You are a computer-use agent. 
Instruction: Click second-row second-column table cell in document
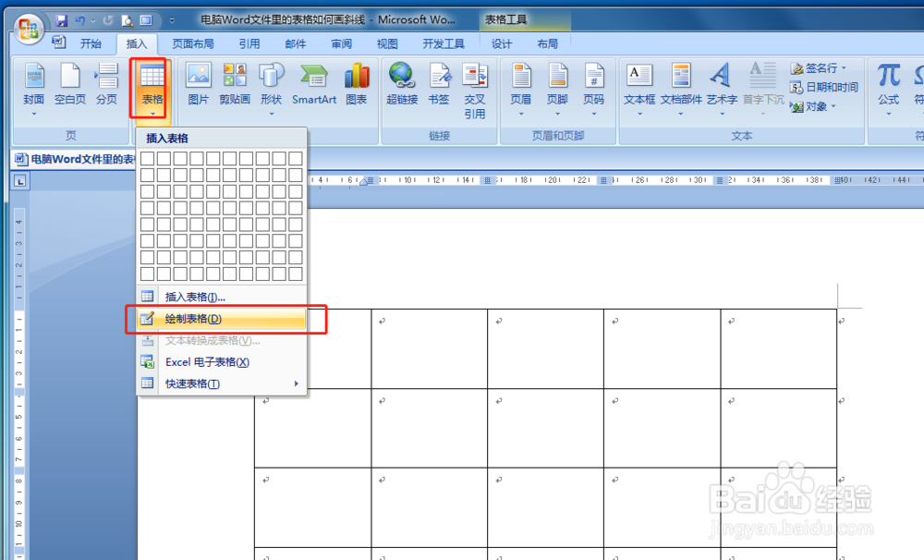(430, 428)
